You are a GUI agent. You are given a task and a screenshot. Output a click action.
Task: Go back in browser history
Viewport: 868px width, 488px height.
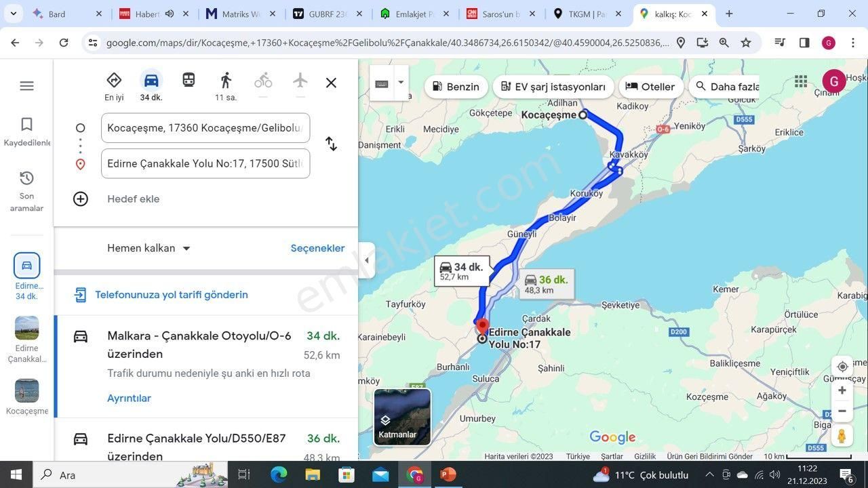click(x=15, y=43)
